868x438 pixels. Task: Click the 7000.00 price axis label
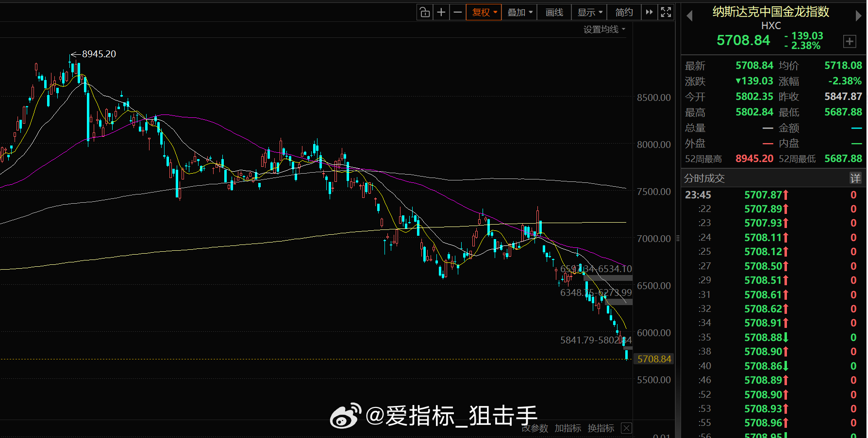[654, 239]
